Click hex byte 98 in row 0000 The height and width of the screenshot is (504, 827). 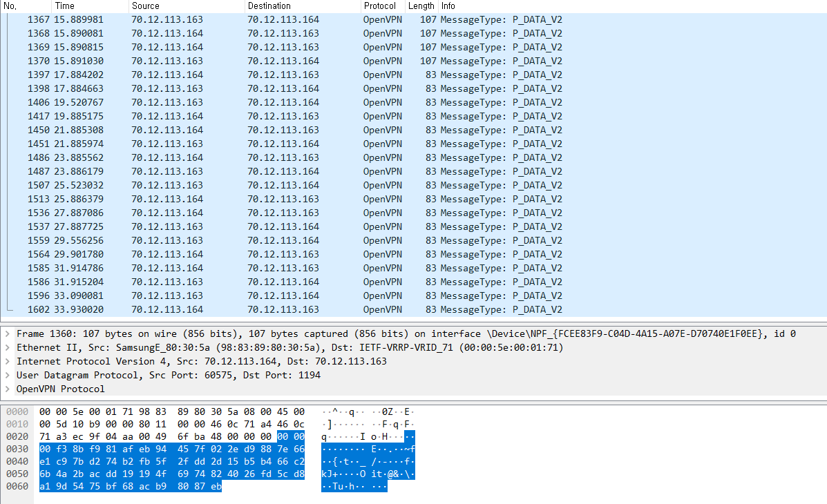(144, 411)
